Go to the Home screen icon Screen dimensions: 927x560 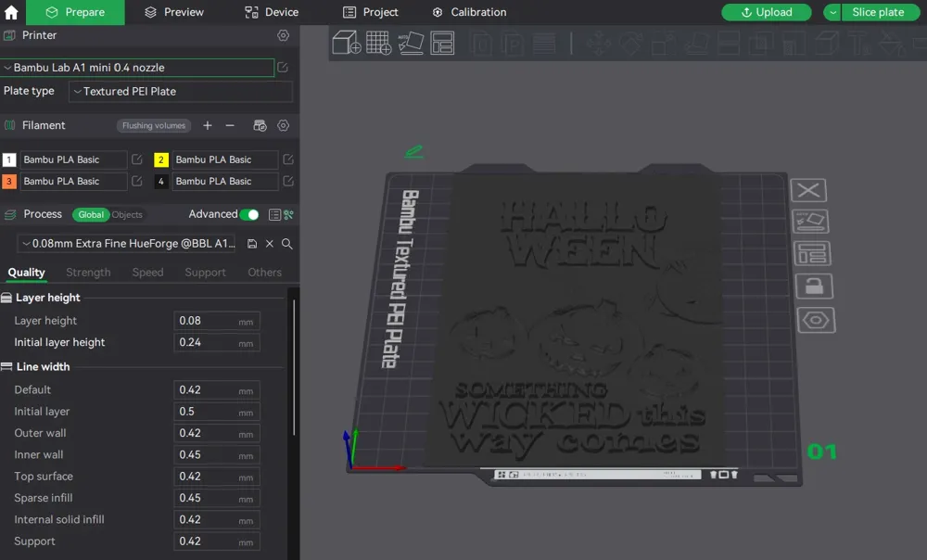coord(11,12)
